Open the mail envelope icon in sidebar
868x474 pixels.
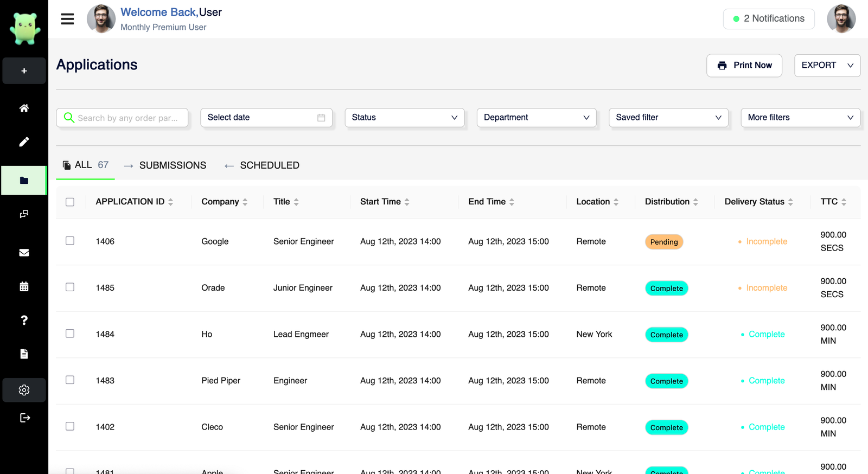pyautogui.click(x=24, y=253)
